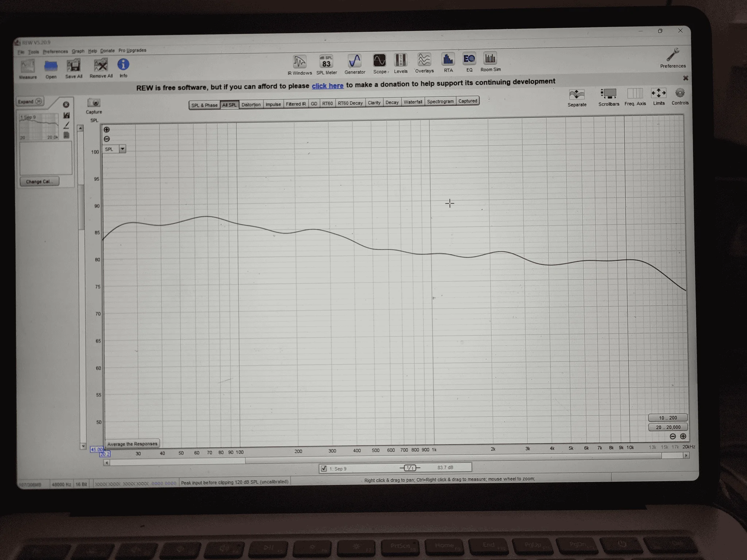Screen dimensions: 747x560
Task: Dismiss the donation banner
Action: [x=686, y=78]
